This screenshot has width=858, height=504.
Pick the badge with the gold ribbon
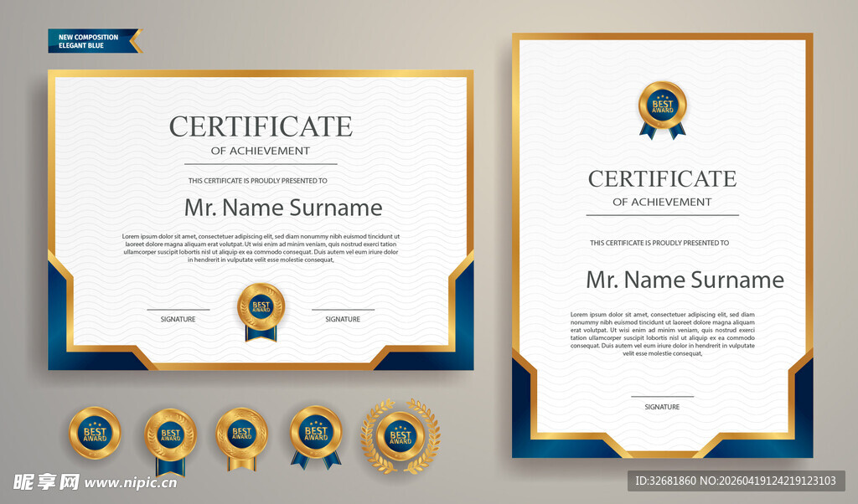pos(241,435)
